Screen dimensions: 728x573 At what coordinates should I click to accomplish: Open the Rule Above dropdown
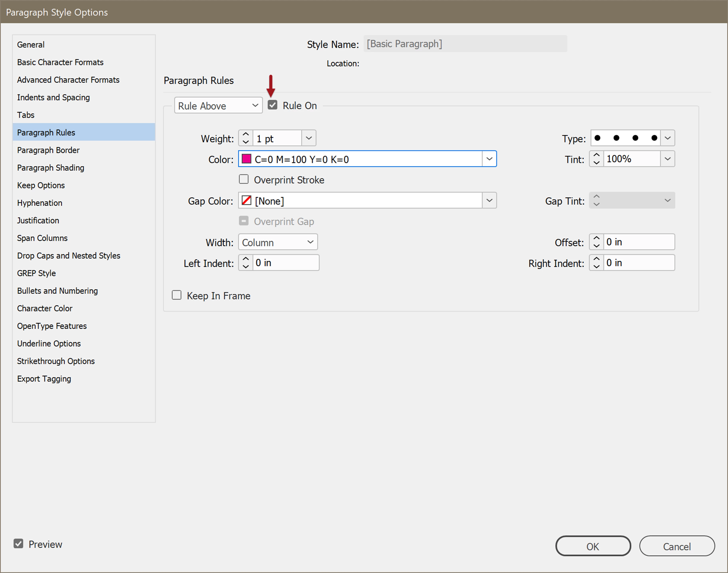click(x=218, y=106)
